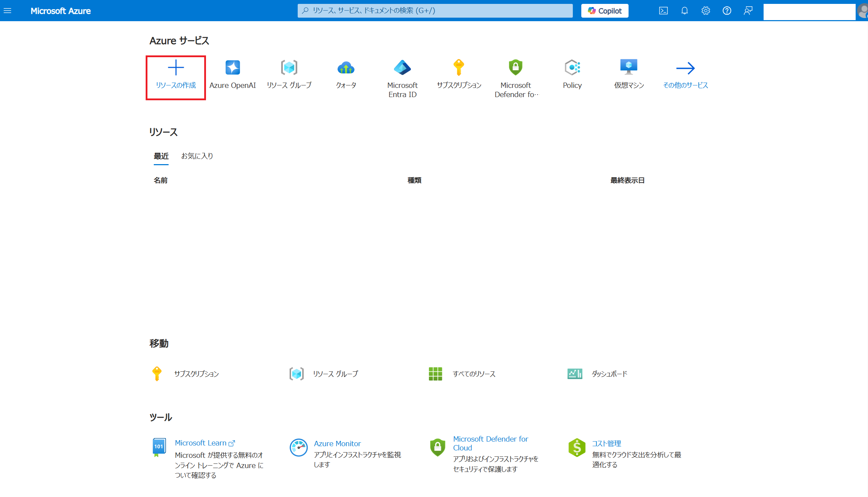This screenshot has height=497, width=868.
Task: Launch Cloud Shell from header icon
Action: (x=663, y=11)
